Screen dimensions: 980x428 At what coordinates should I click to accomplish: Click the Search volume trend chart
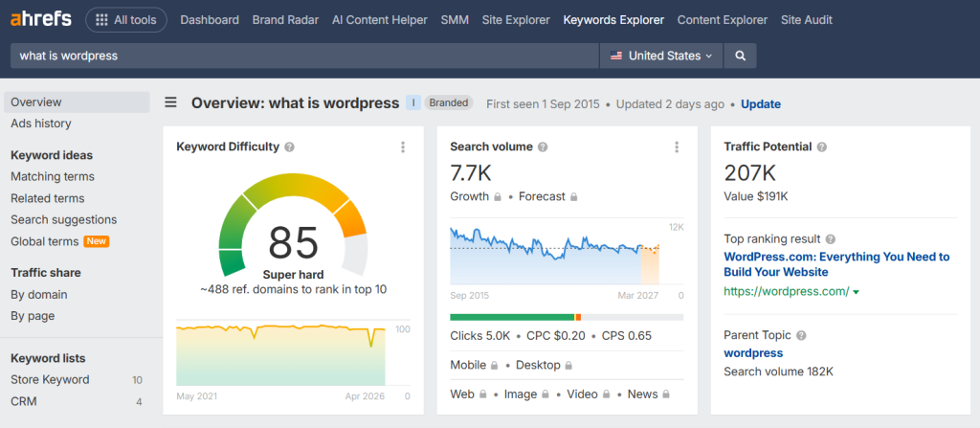point(555,256)
